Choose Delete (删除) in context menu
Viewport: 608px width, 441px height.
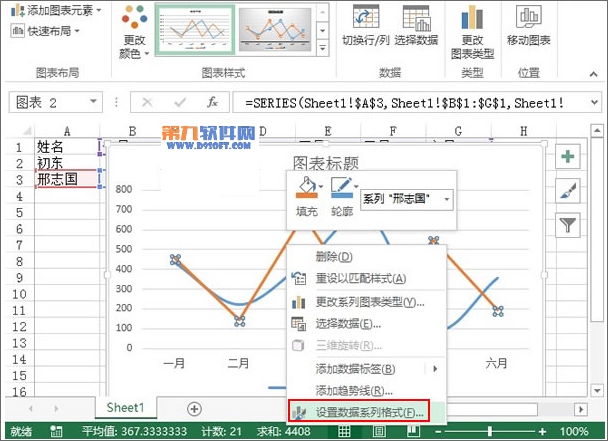click(x=367, y=256)
